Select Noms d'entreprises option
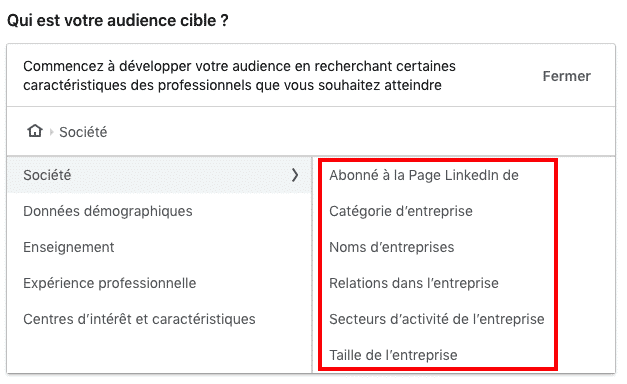The image size is (627, 384). pyautogui.click(x=391, y=247)
